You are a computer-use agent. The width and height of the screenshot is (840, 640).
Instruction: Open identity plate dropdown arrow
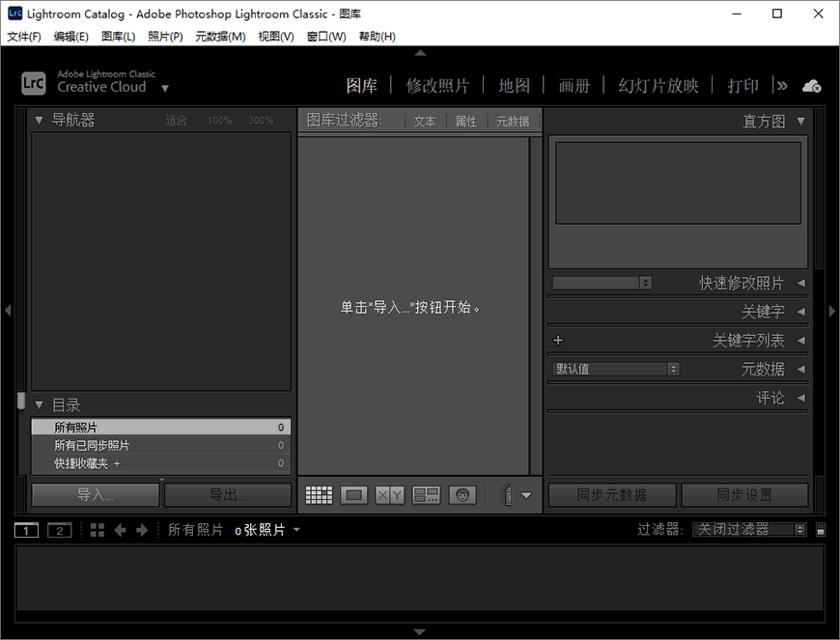(x=165, y=89)
